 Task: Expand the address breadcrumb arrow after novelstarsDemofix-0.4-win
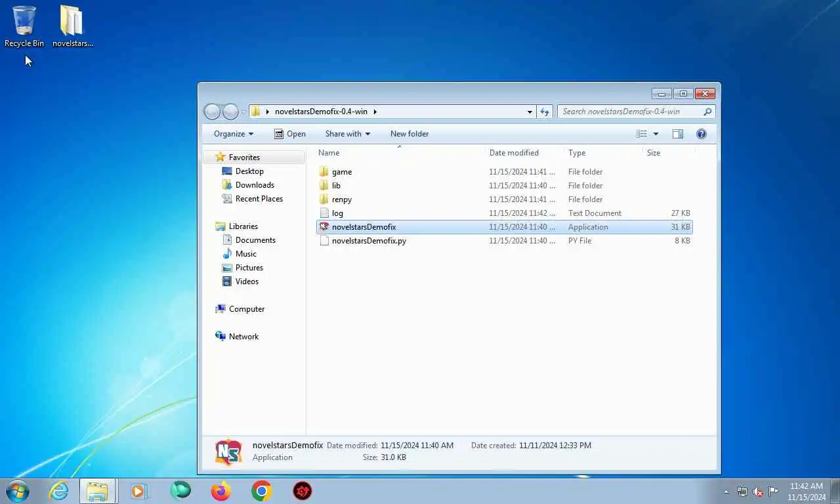coord(375,112)
